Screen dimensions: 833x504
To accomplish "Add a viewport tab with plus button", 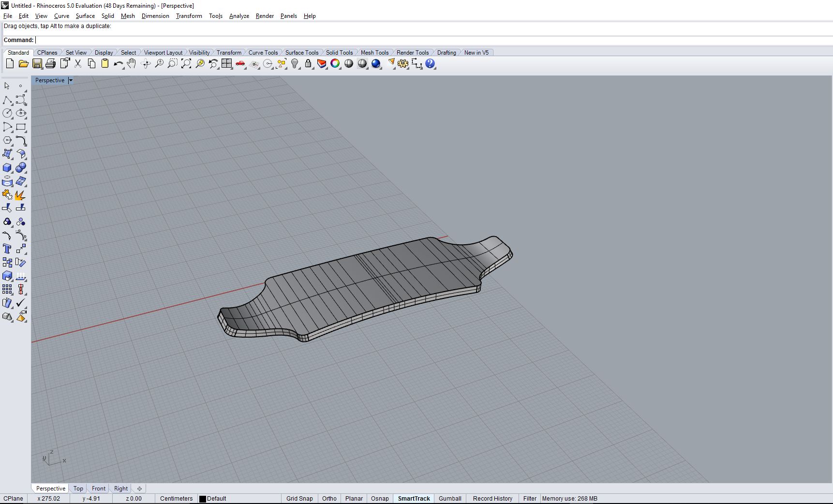I will [x=139, y=489].
